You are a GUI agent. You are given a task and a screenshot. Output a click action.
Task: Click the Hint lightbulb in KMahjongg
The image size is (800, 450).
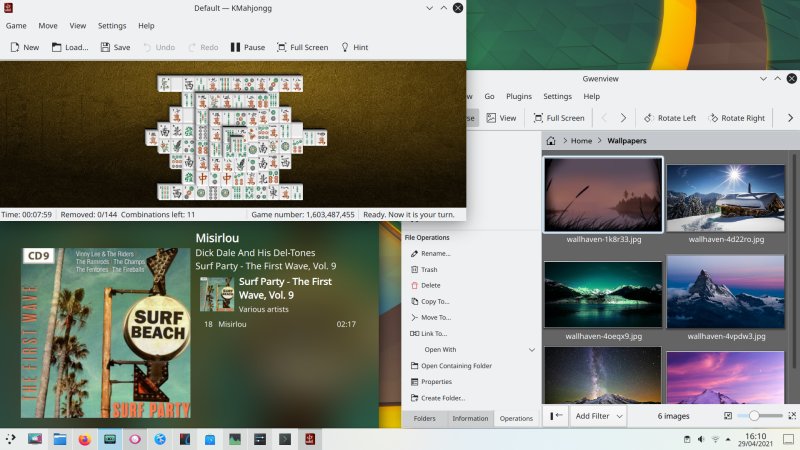pos(354,47)
